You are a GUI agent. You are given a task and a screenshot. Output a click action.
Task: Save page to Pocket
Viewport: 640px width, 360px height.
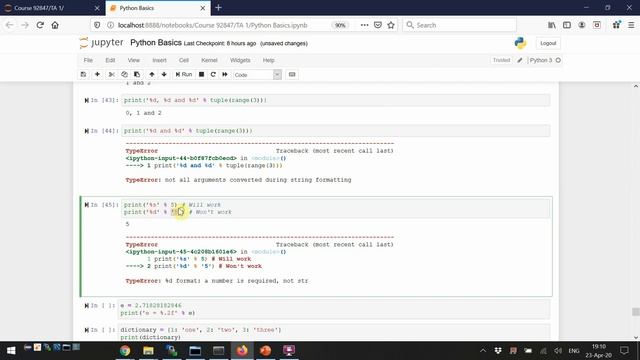[x=378, y=25]
